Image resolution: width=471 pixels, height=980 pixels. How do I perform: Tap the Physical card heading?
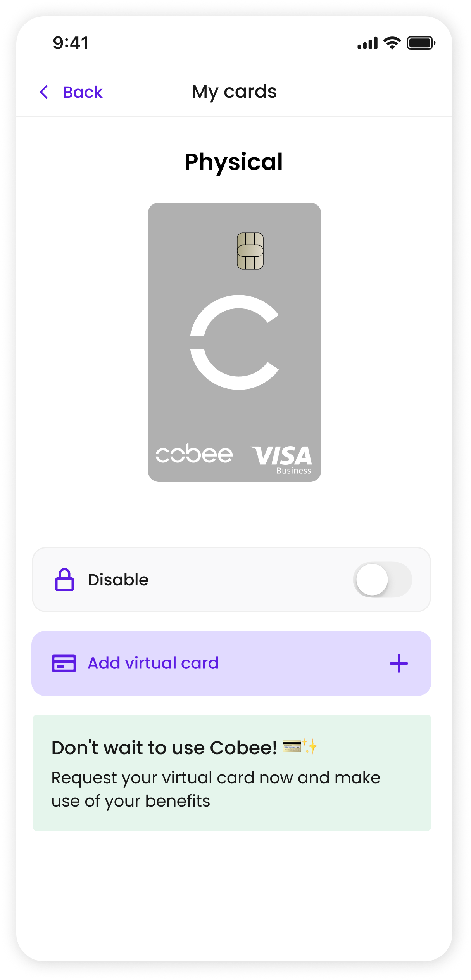pyautogui.click(x=234, y=162)
